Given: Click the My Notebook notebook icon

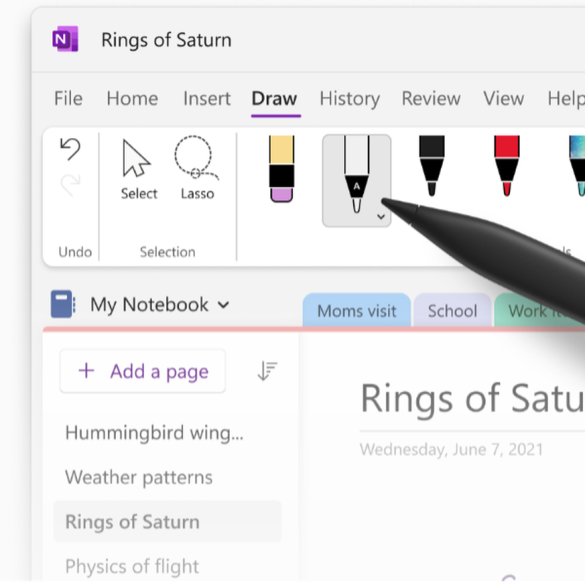Looking at the screenshot, I should click(x=63, y=304).
